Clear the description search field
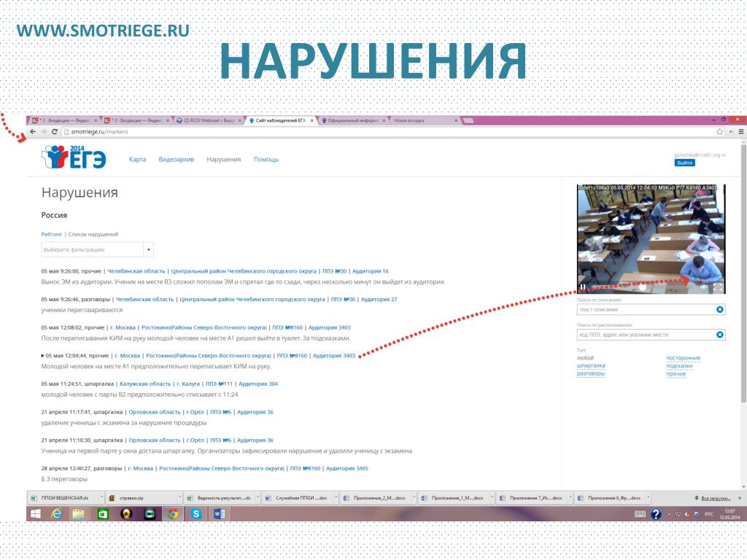Image resolution: width=747 pixels, height=560 pixels. pyautogui.click(x=720, y=309)
